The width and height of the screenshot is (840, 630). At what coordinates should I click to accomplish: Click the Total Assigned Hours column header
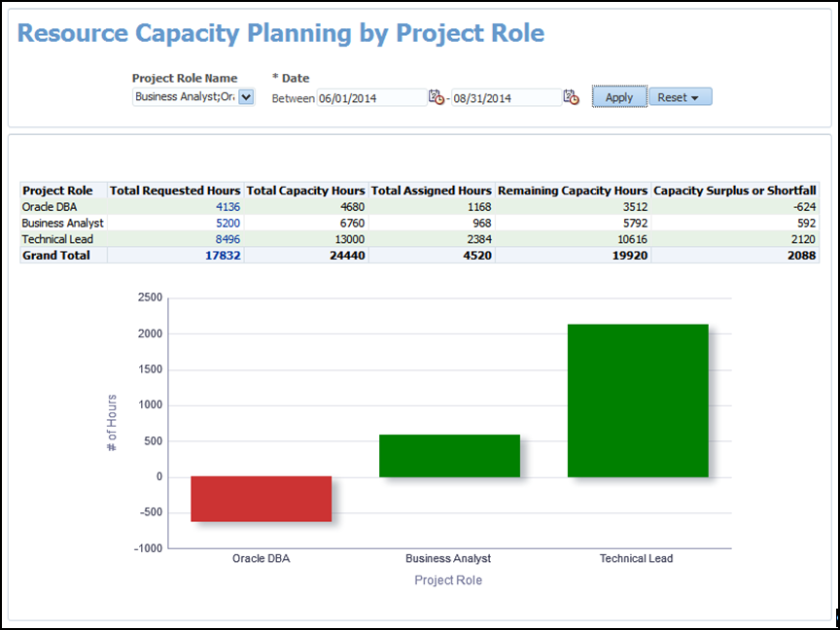point(432,191)
